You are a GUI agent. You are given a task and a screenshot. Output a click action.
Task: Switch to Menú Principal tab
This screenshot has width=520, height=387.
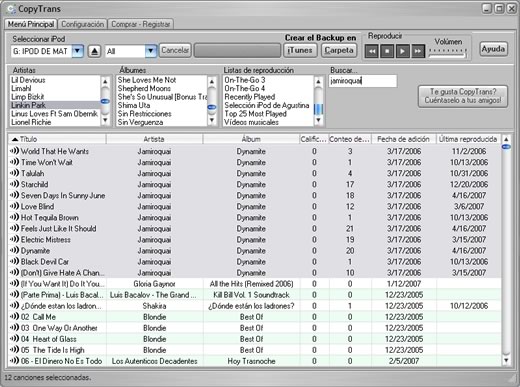pos(31,24)
